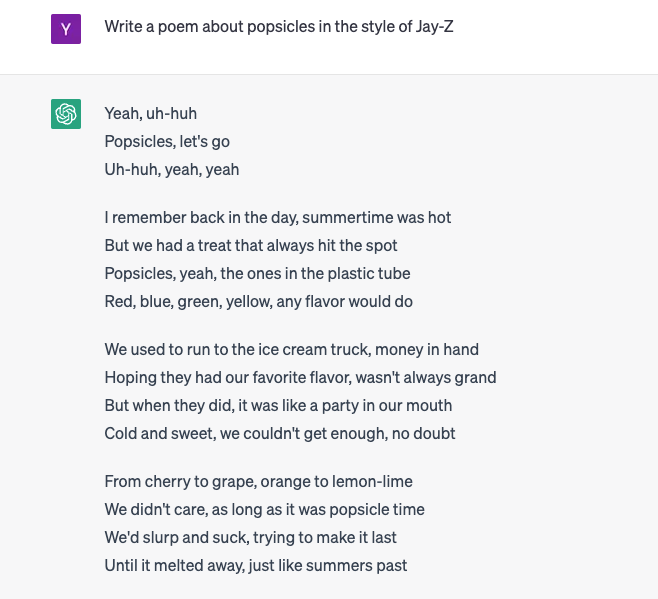Click the line 'Popsicles, let's go'
Viewport: 658px width, 599px height.
167,141
